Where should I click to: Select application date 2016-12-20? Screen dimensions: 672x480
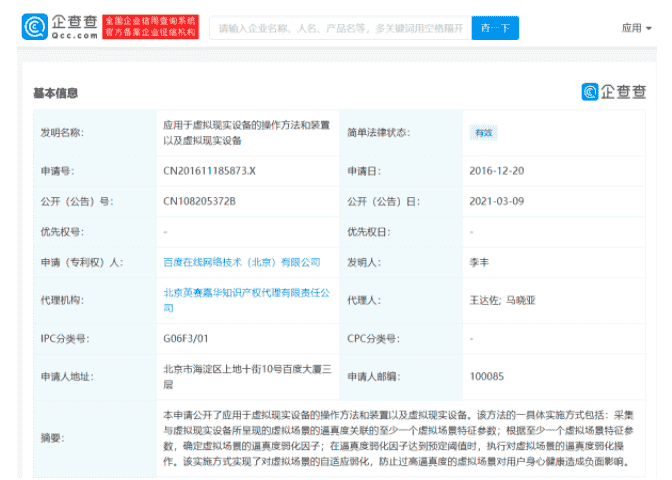(497, 171)
